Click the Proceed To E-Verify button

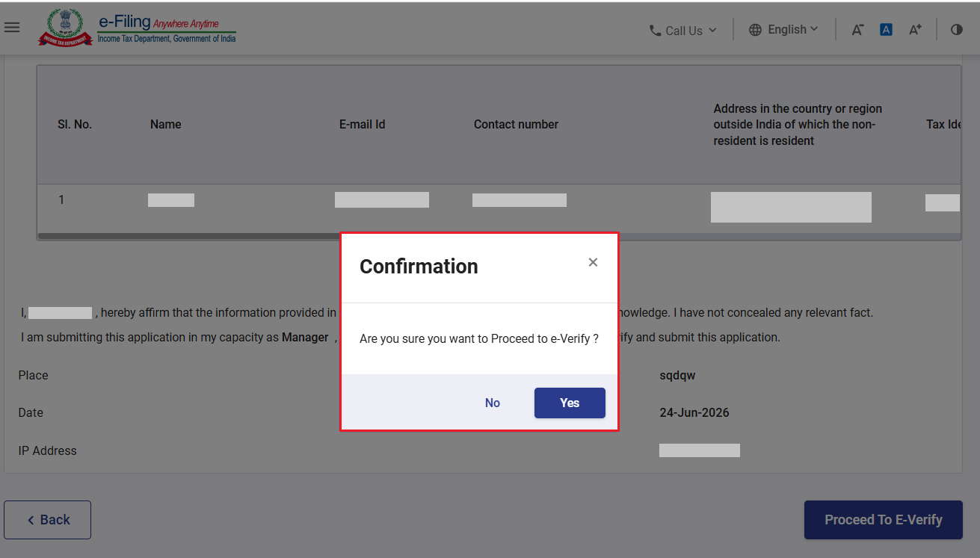883,520
